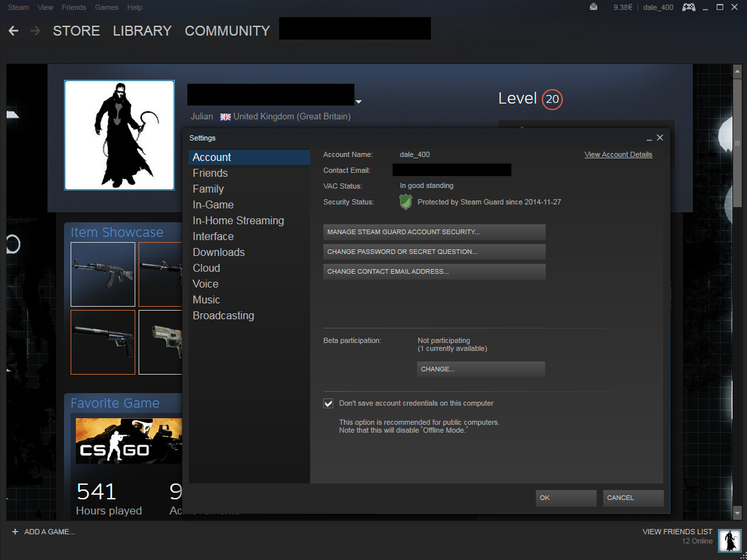This screenshot has height=560, width=747.
Task: Open the CS:GO favorite game banner
Action: [129, 441]
